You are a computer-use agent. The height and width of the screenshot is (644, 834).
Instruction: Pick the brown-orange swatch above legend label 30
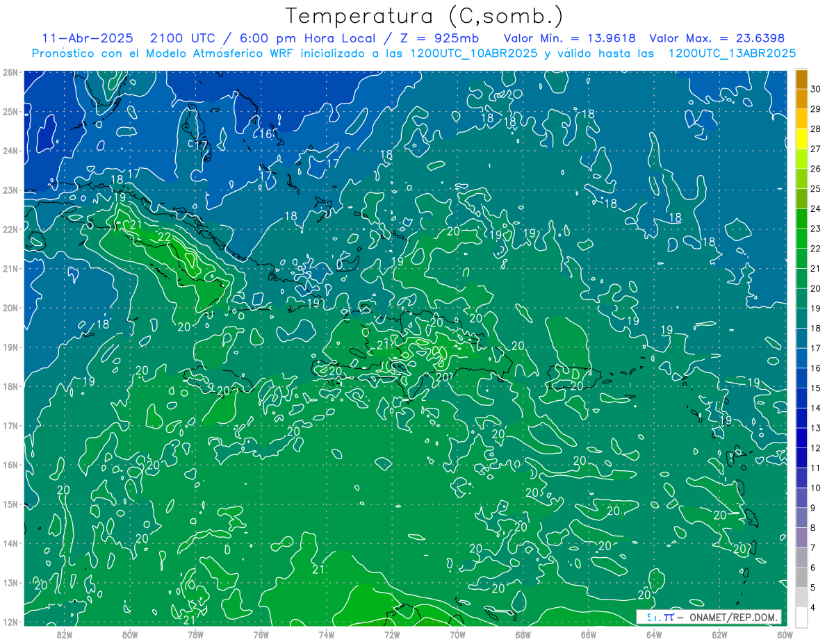[x=801, y=79]
